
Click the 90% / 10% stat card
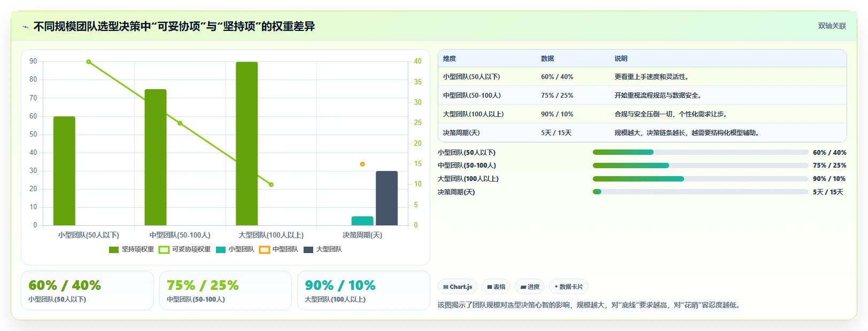coord(363,290)
